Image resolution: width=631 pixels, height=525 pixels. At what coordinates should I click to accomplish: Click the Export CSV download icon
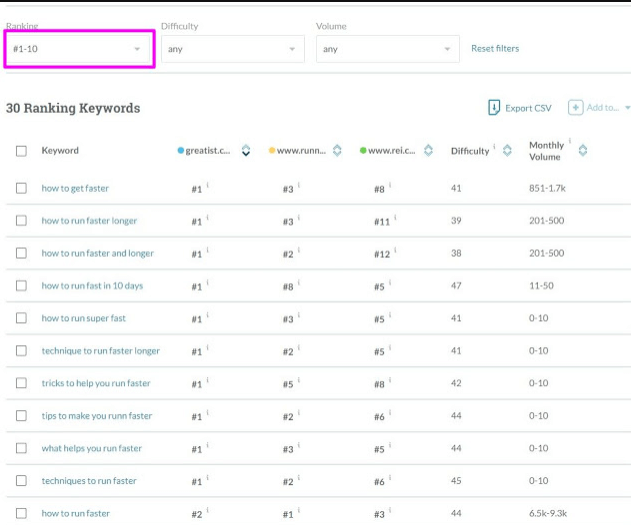pyautogui.click(x=493, y=108)
